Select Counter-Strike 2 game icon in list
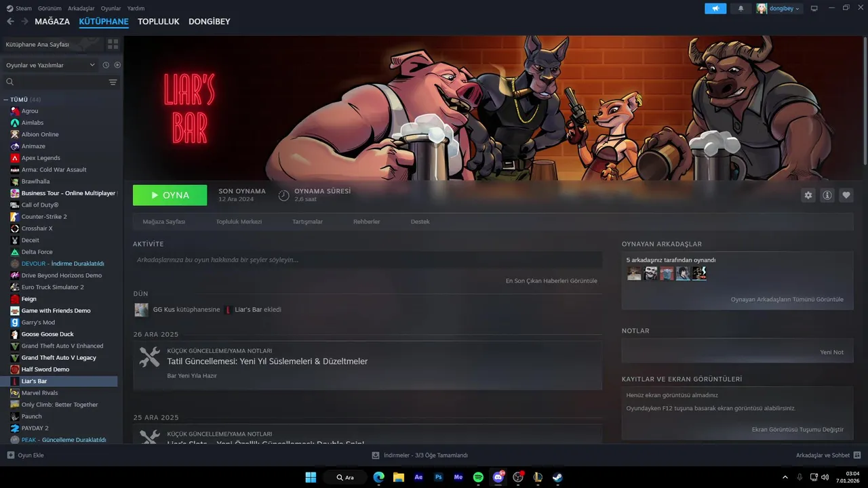The image size is (868, 488). 15,217
